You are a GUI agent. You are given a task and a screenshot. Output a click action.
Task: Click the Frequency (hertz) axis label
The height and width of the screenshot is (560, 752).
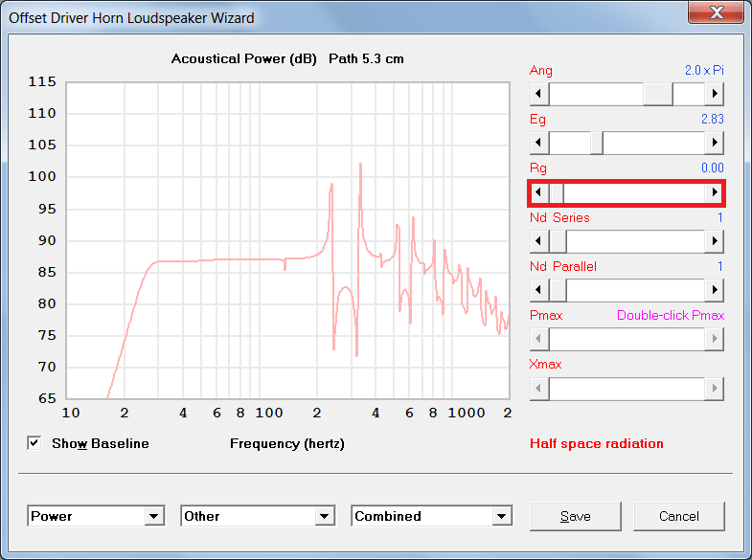[x=287, y=443]
